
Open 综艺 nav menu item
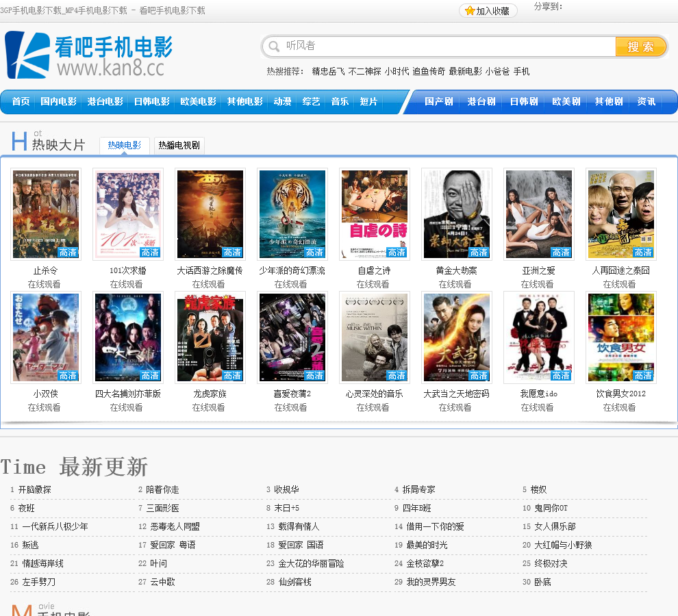pos(311,101)
